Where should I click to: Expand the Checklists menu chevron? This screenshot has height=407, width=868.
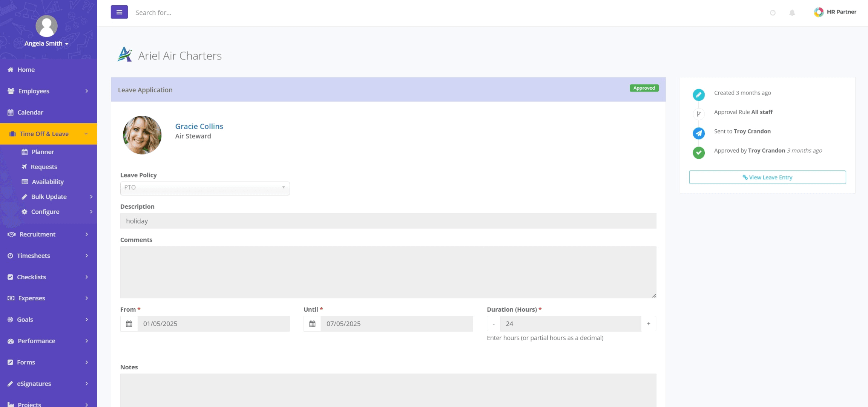87,277
